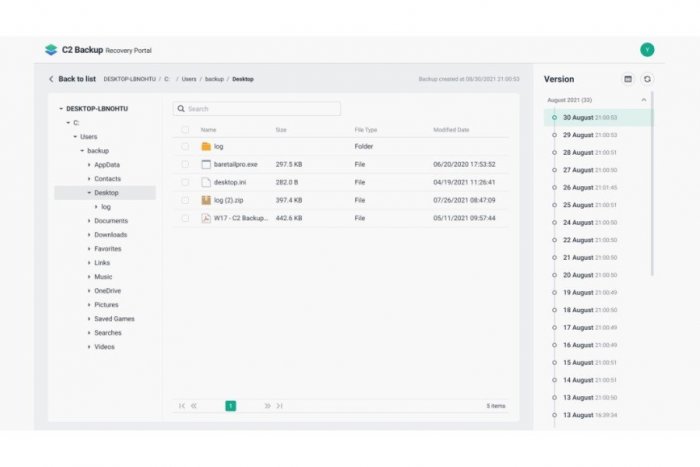Go to the last page of files
700x467 pixels.
tap(280, 406)
